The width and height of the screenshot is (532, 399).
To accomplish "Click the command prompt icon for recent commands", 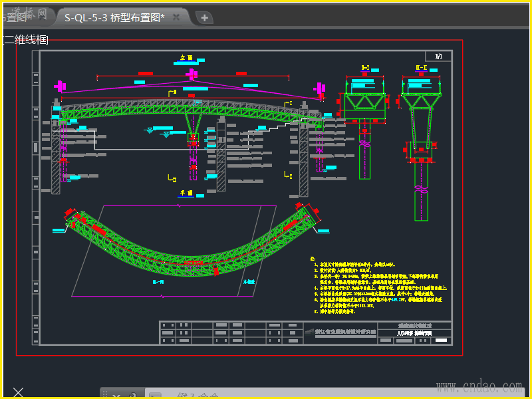I will coord(155,396).
